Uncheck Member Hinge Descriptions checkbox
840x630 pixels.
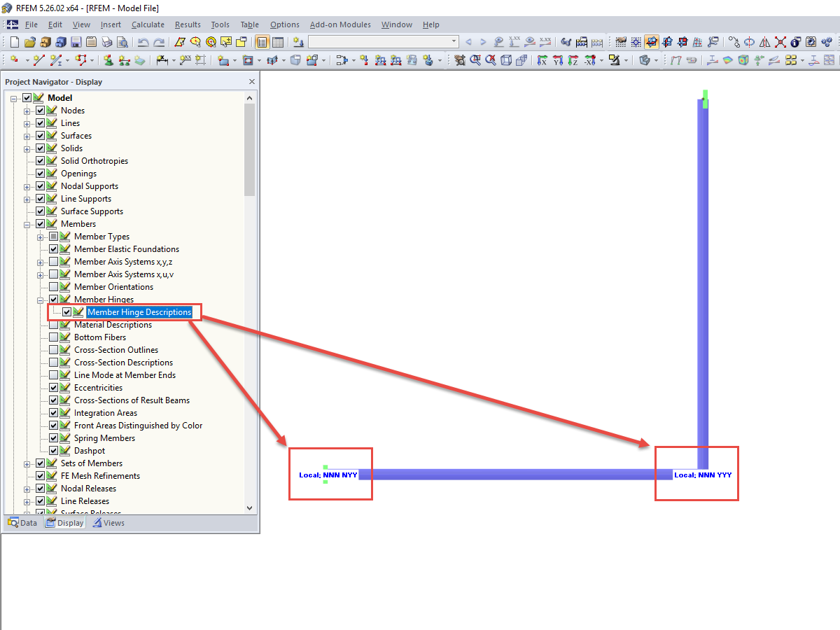pos(66,312)
